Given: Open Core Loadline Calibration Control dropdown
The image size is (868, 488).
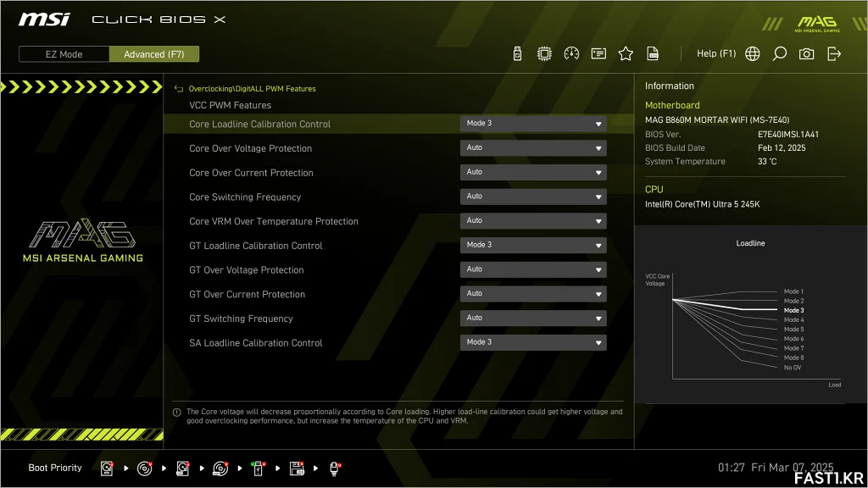Looking at the screenshot, I should (x=533, y=124).
